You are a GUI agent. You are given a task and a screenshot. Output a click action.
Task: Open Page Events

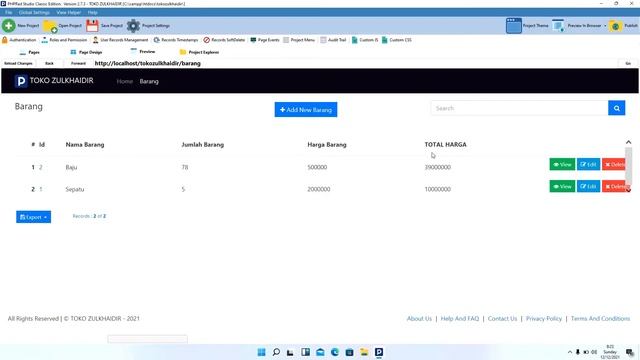265,40
